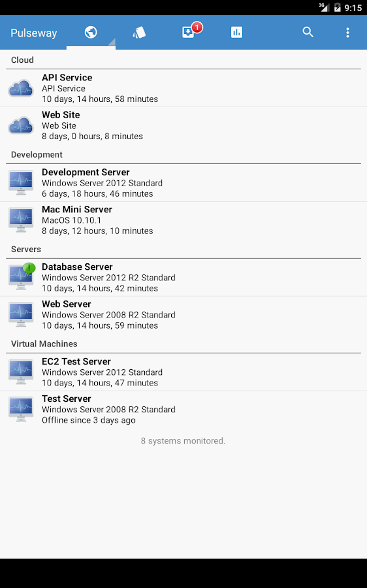Tap uptime '10 days, 14 hours, 59 minutes'

[100, 325]
